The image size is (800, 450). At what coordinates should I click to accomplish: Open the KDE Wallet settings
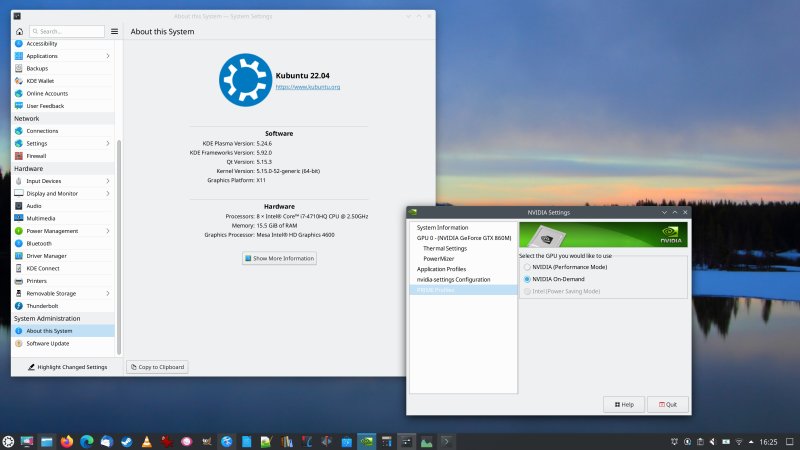click(40, 81)
